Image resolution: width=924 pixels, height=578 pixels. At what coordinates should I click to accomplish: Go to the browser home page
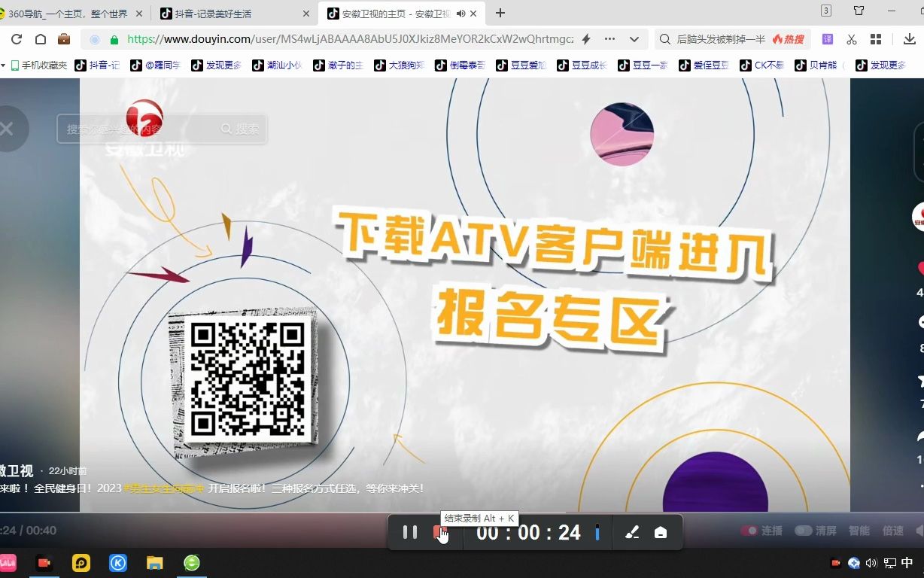(x=41, y=39)
